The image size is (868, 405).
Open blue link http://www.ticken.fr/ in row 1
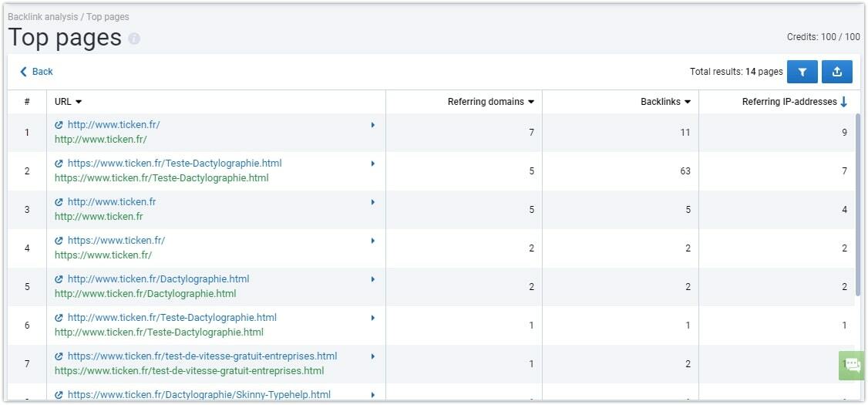pos(113,125)
